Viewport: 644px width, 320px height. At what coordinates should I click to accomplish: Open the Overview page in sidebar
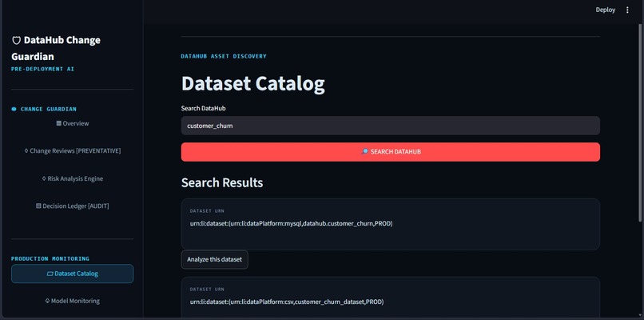coord(72,123)
